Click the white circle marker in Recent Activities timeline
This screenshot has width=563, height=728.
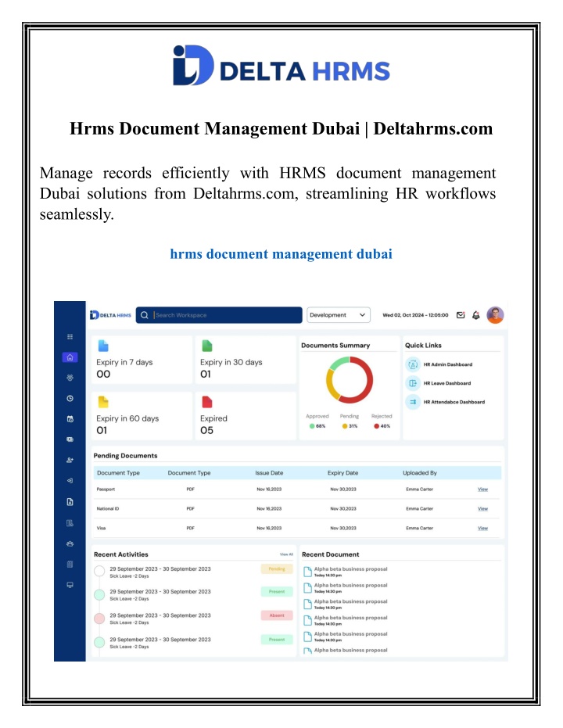99,571
